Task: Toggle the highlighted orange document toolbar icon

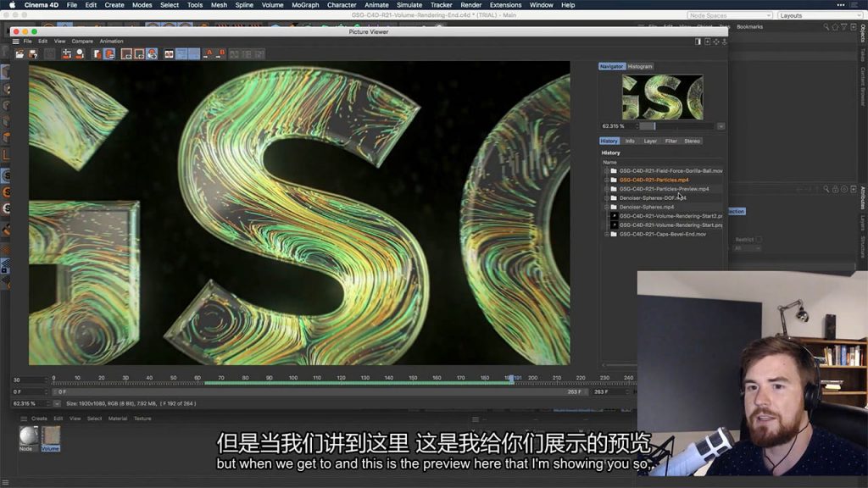Action: pos(109,53)
